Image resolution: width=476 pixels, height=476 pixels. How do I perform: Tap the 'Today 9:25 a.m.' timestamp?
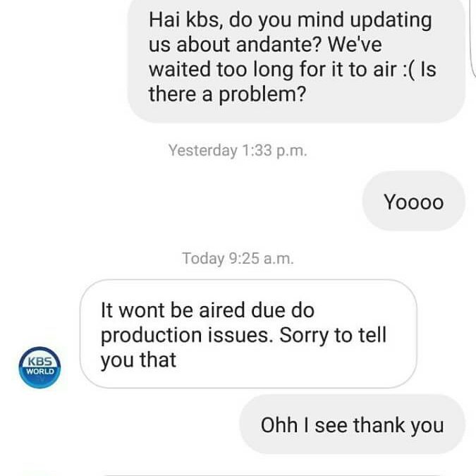click(238, 258)
